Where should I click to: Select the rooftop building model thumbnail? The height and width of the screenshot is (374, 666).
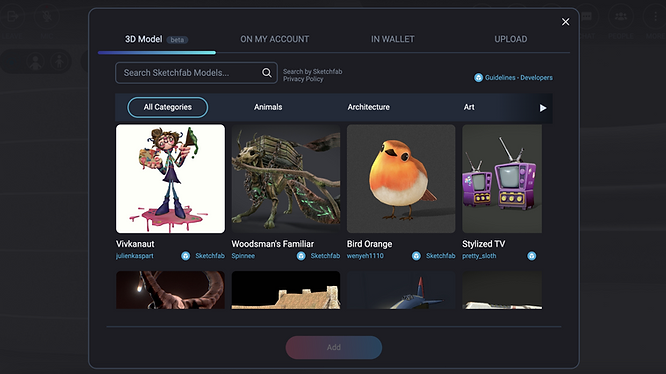point(286,290)
